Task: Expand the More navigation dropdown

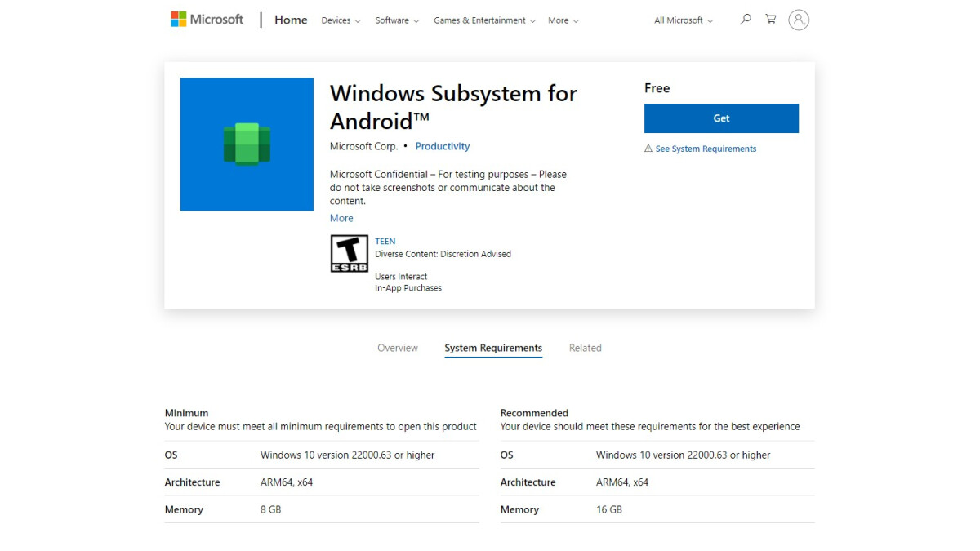Action: [563, 20]
